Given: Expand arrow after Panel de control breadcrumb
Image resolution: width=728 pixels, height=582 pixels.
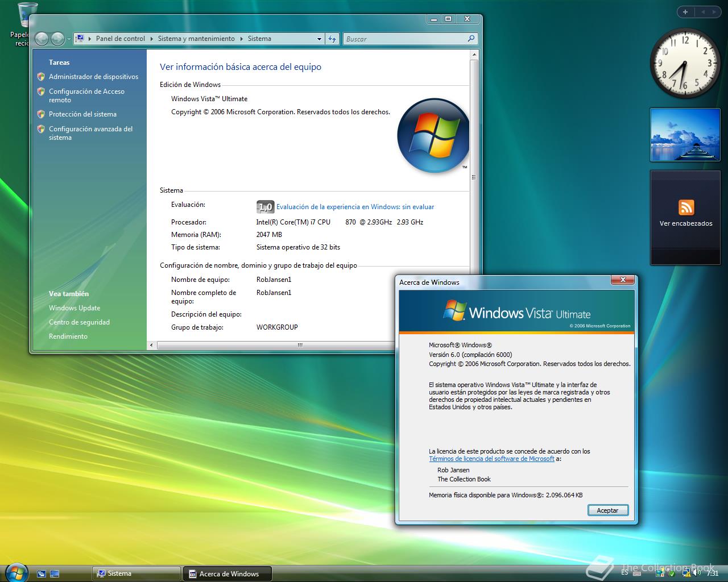Looking at the screenshot, I should pyautogui.click(x=151, y=39).
